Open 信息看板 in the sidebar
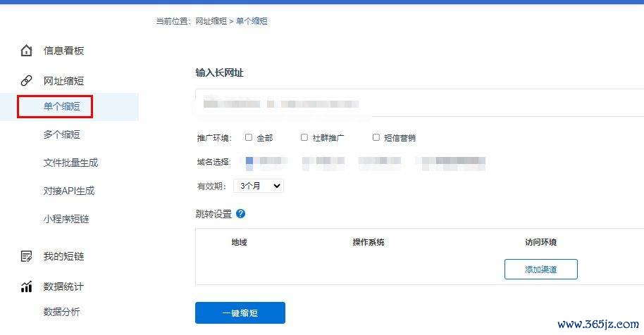 coord(63,51)
